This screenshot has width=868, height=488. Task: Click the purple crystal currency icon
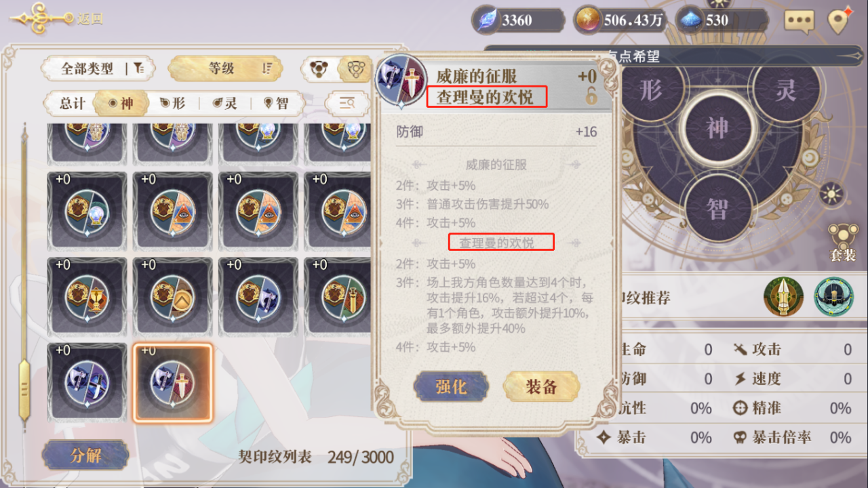point(486,20)
